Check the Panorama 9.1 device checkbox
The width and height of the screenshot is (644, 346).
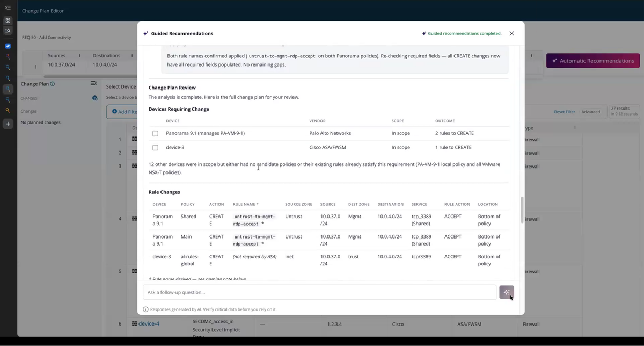[155, 133]
